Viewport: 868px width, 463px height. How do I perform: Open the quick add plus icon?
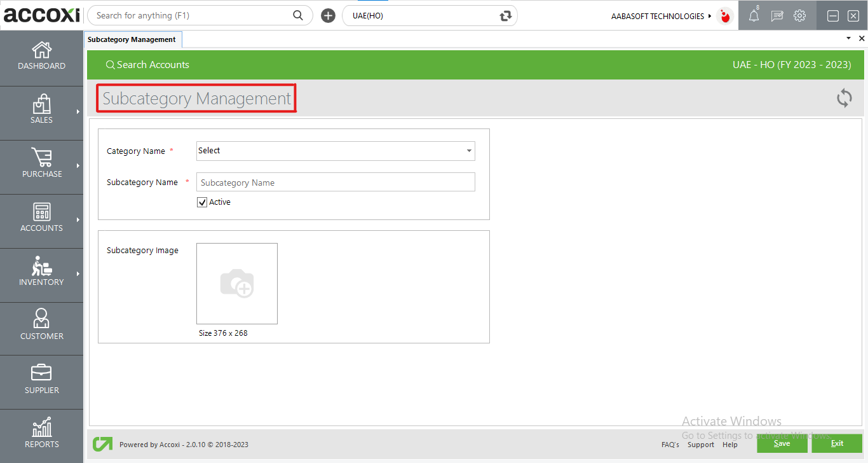[328, 15]
